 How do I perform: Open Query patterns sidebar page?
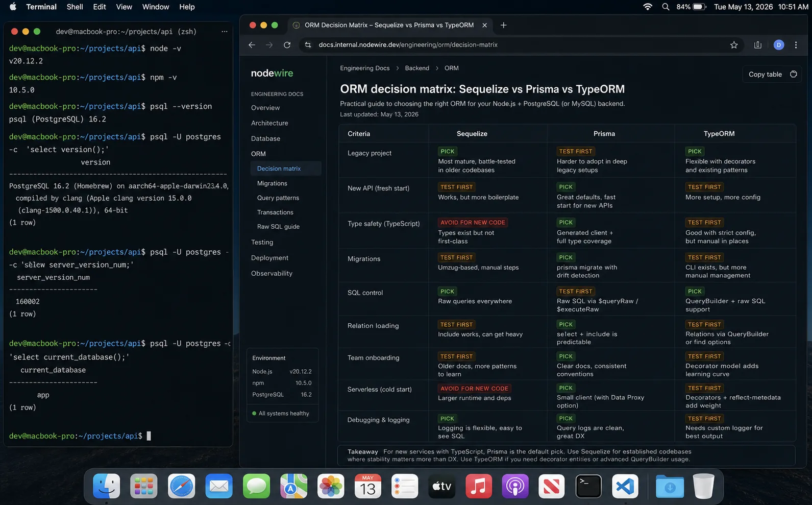tap(278, 198)
